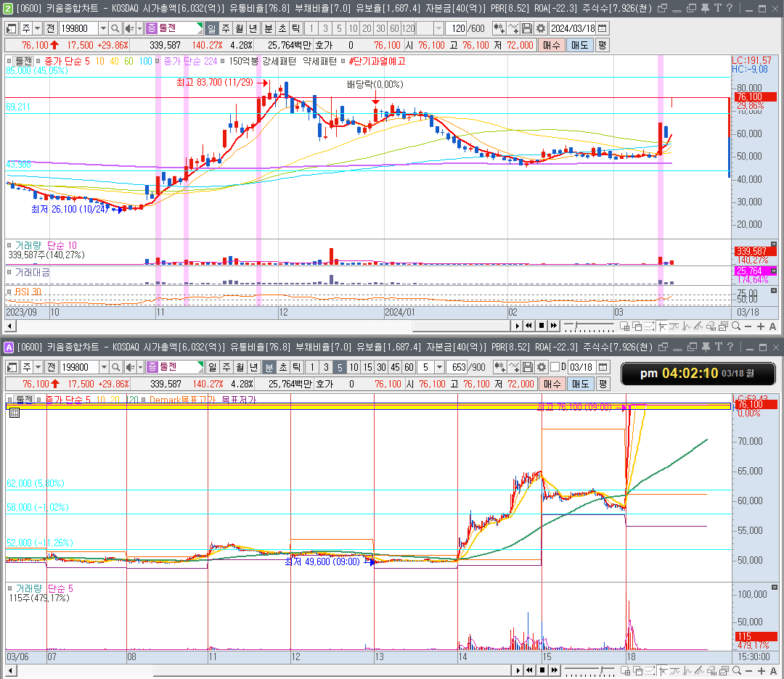Click RSI 30 indicator label
Viewport: 784px width, 679px height.
pyautogui.click(x=28, y=292)
